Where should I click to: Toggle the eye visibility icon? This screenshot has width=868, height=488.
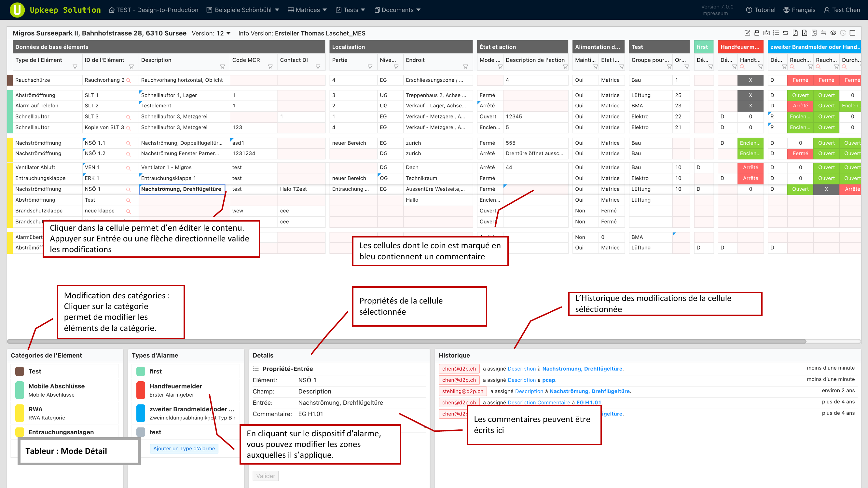click(x=833, y=33)
